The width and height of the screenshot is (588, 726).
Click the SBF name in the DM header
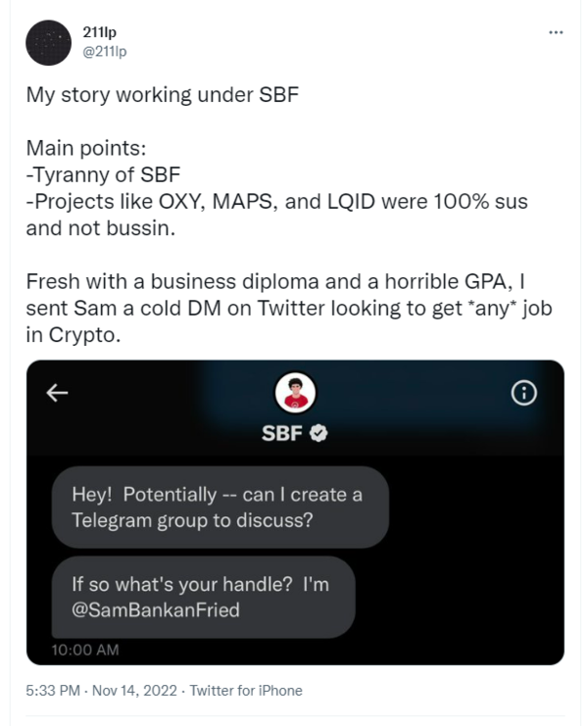280,433
